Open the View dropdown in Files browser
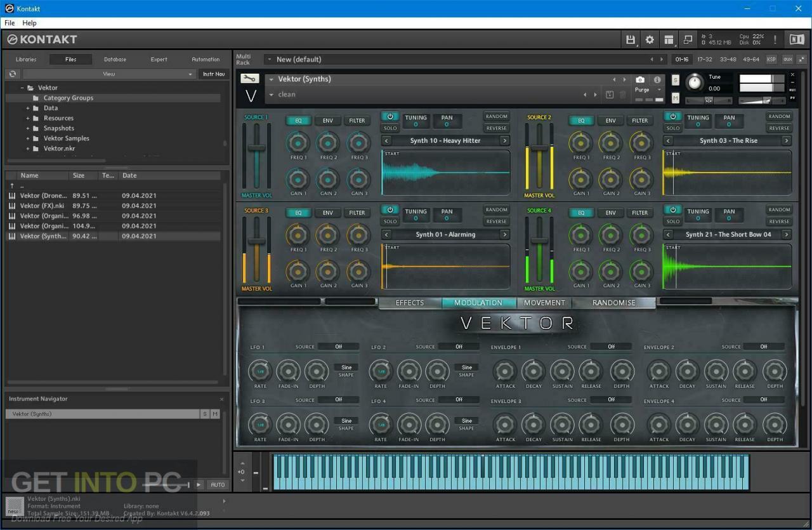812x530 pixels. coord(108,74)
